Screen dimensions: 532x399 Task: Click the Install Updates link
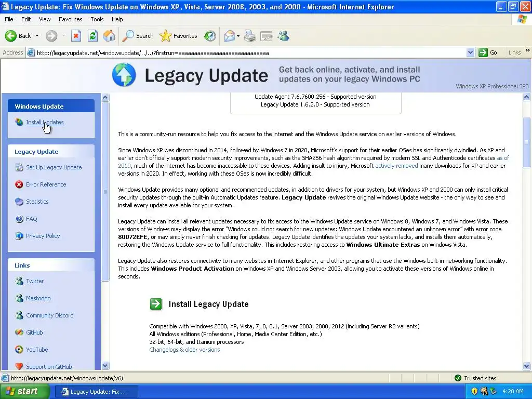(45, 122)
